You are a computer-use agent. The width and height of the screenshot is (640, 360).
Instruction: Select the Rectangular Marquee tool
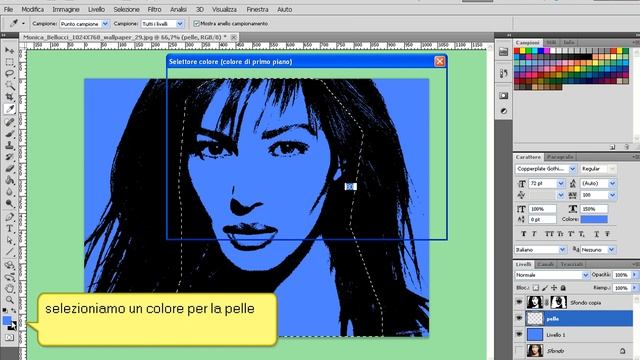[9, 62]
